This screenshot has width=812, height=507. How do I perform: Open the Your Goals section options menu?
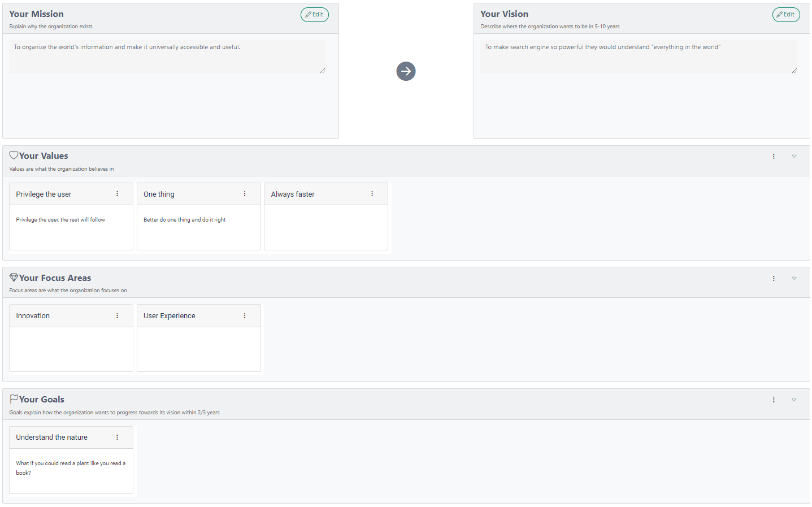[774, 400]
